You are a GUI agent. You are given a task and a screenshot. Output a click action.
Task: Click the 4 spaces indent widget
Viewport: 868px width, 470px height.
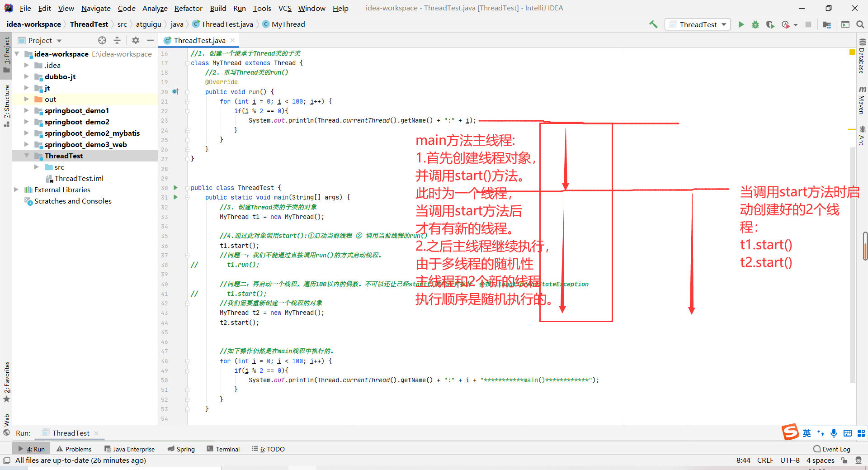click(820, 460)
